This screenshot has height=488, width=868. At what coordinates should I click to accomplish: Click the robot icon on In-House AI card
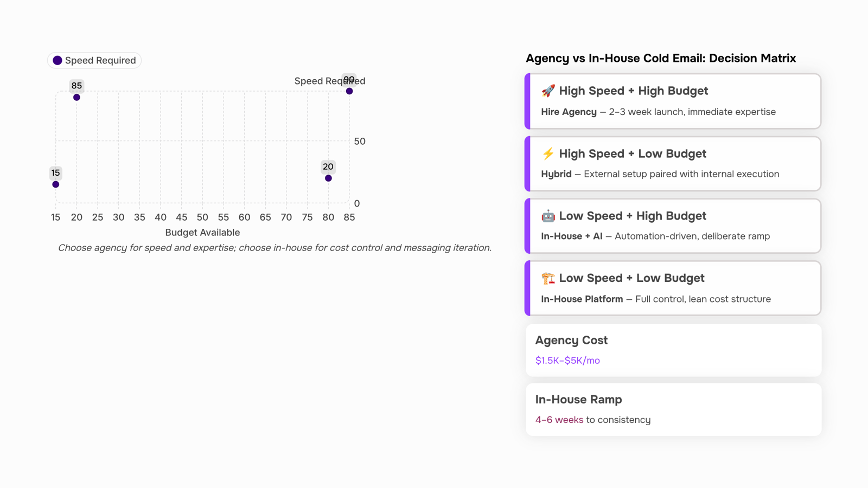click(548, 216)
